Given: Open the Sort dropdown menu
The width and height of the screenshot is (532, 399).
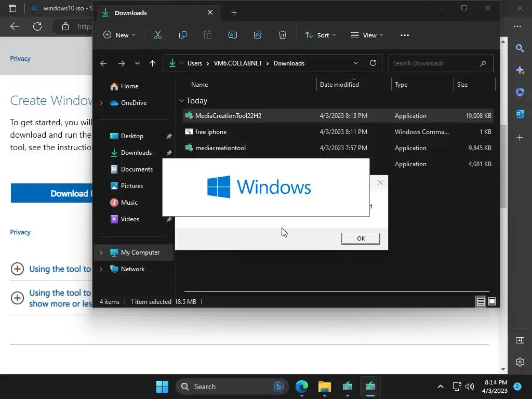Looking at the screenshot, I should click(x=320, y=35).
